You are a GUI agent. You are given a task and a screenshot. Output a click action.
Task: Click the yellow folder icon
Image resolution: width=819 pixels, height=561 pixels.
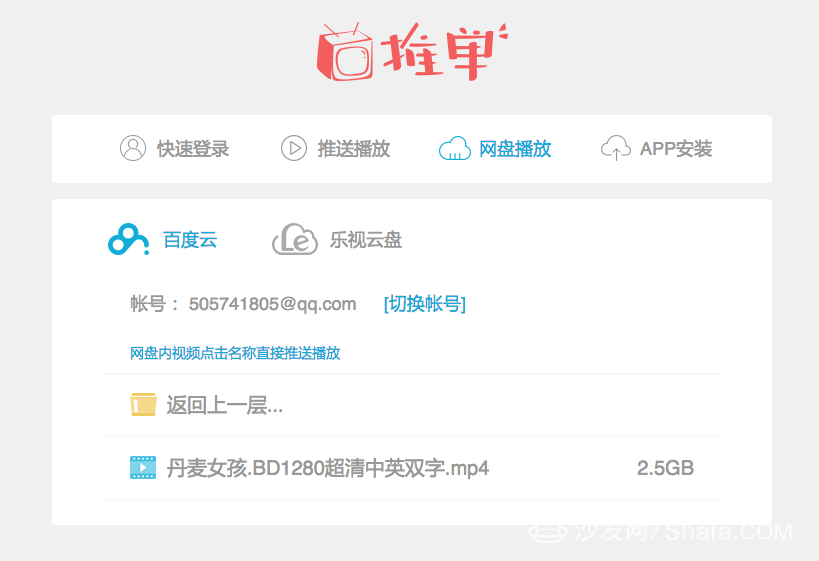coord(143,405)
